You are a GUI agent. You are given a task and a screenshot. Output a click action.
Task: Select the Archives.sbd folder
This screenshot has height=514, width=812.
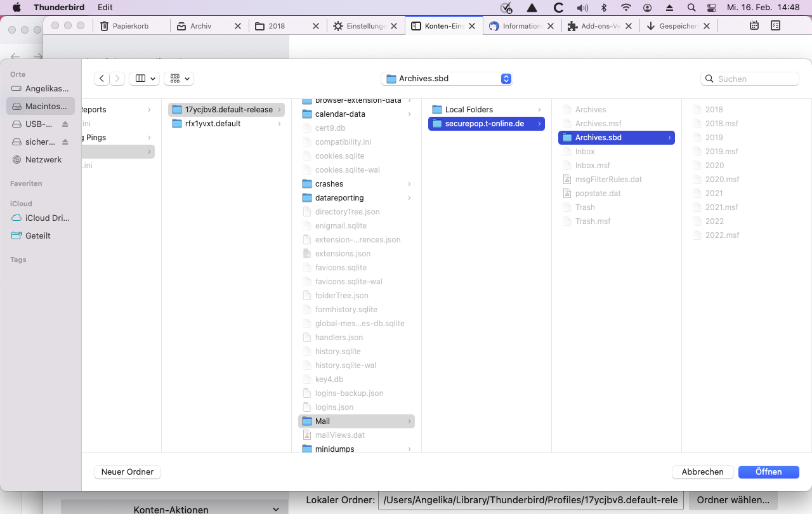pos(617,138)
